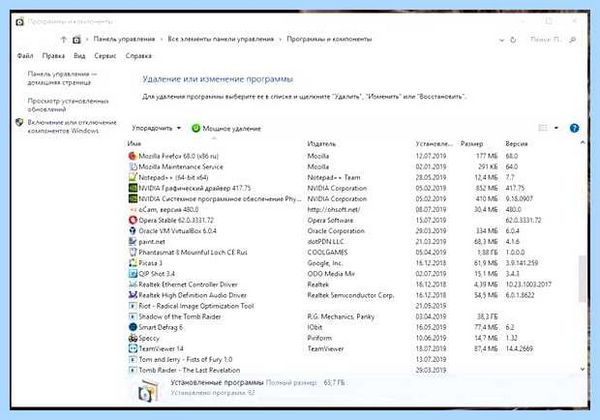Click the Phantasmat 8 Mournful Loch icon
The width and height of the screenshot is (600, 420).
(132, 252)
